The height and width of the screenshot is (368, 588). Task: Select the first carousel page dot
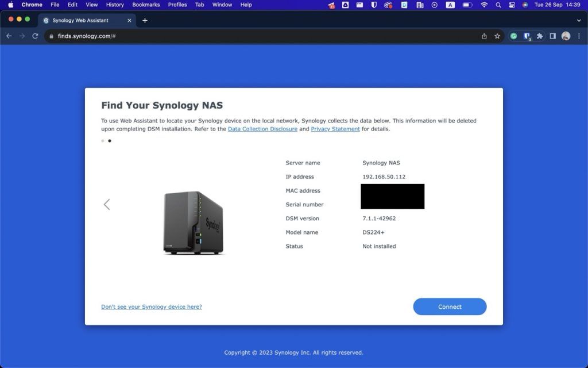[x=103, y=141]
